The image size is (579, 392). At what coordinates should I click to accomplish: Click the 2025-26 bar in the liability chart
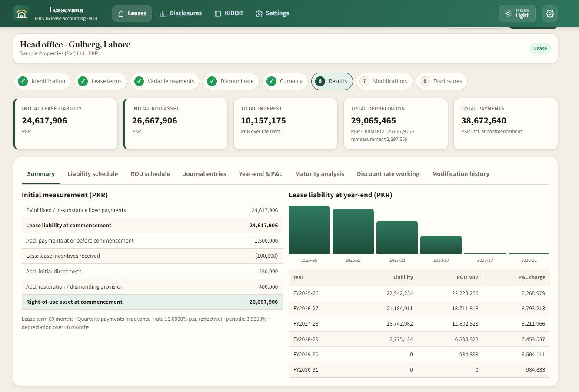(x=309, y=230)
